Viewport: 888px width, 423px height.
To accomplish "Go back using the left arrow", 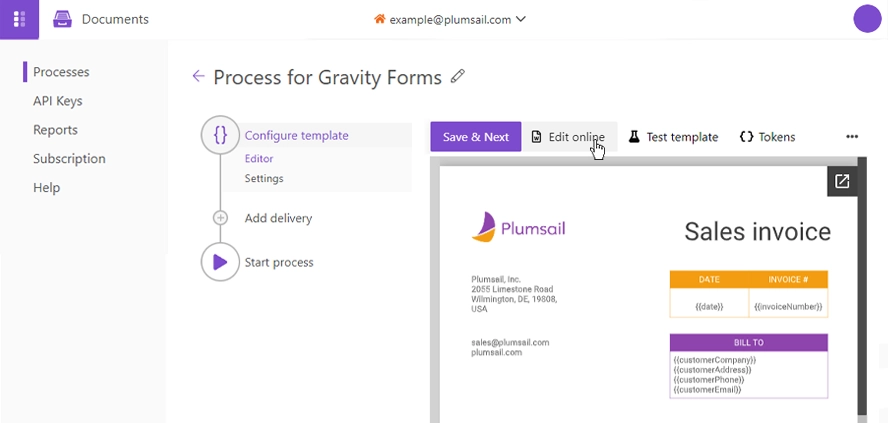I will click(198, 76).
